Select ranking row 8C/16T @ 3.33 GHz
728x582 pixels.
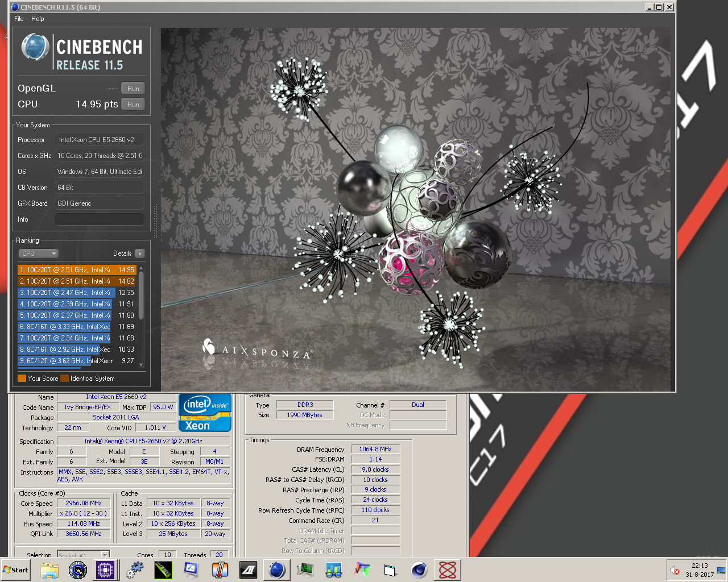coord(77,327)
